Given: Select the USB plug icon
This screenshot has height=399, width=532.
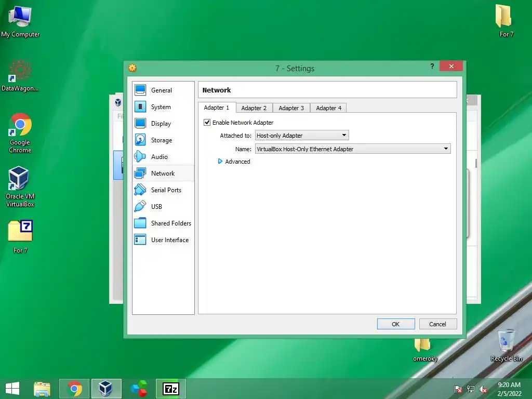Looking at the screenshot, I should point(140,207).
